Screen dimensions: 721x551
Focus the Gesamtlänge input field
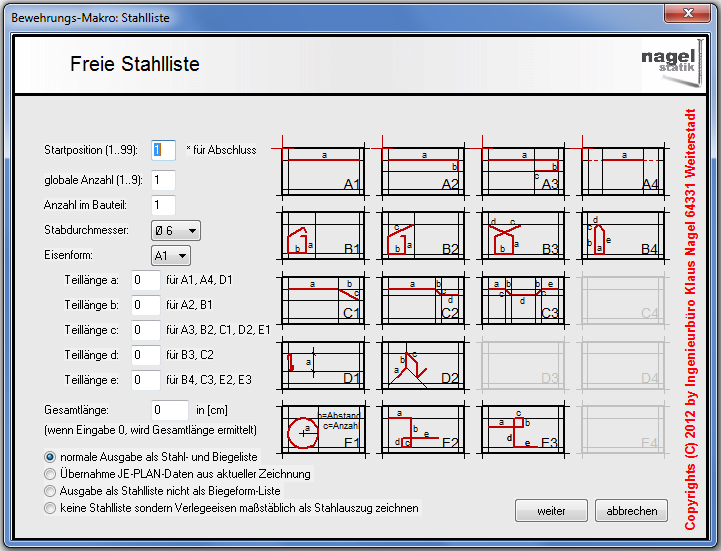[x=169, y=409]
